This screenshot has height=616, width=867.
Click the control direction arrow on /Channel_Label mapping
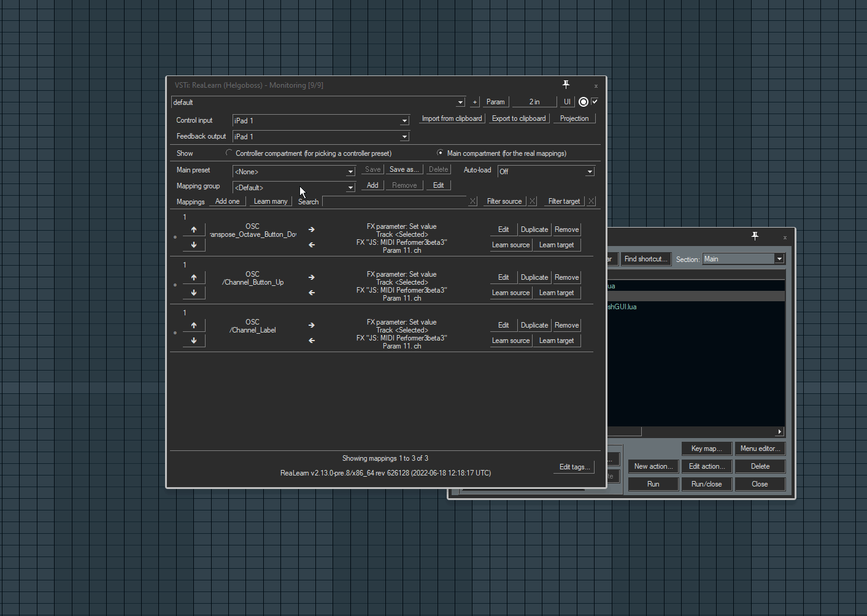(311, 325)
